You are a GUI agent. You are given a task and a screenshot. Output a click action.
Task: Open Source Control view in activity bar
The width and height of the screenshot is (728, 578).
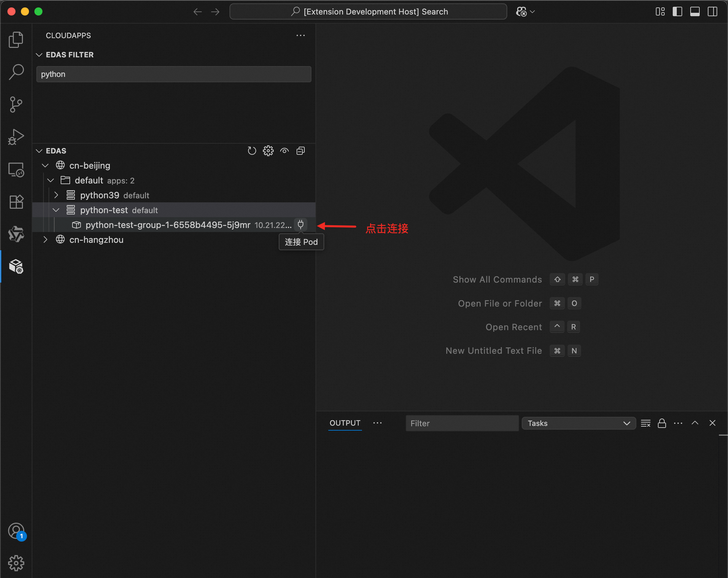[x=16, y=105]
